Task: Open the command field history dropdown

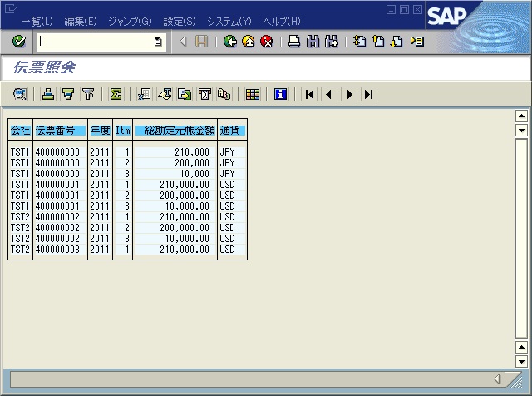Action: pyautogui.click(x=158, y=41)
